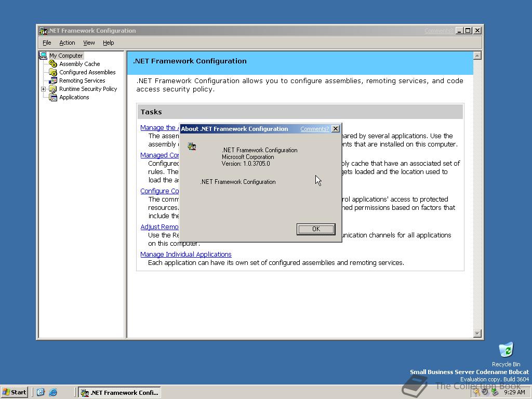Click .NET Framework Confi... taskbar button

click(119, 393)
